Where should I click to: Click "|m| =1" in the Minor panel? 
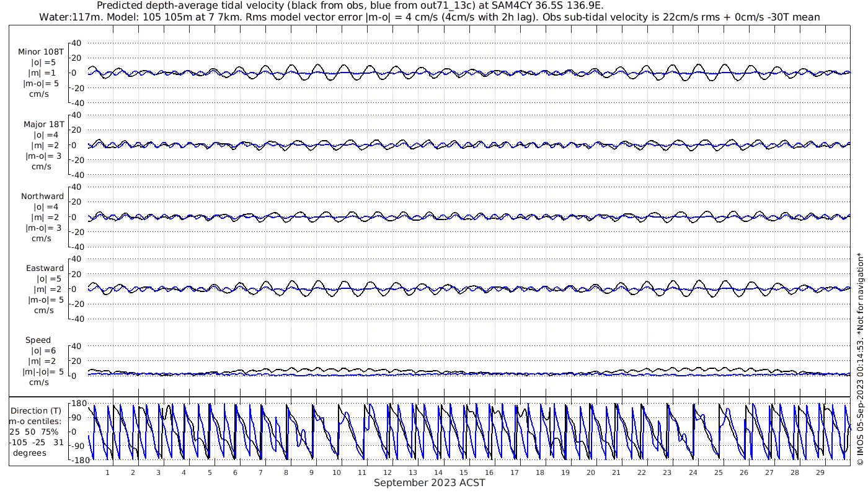(x=43, y=73)
